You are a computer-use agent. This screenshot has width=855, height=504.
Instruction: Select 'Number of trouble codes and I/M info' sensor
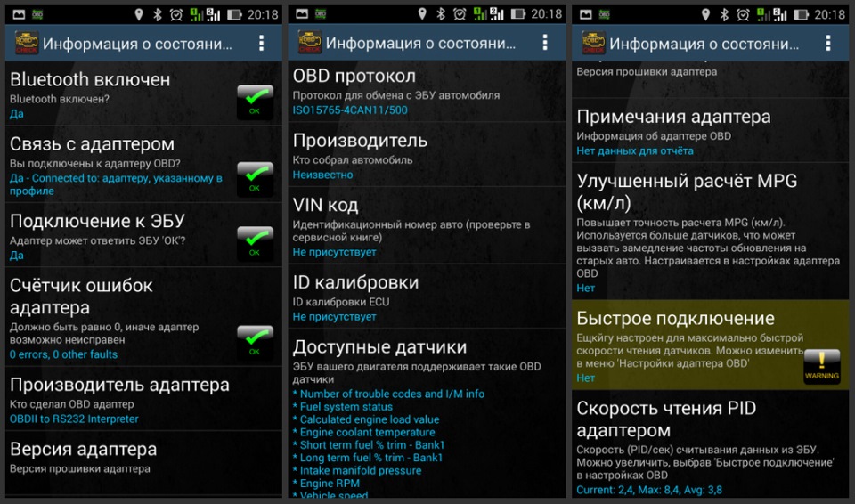pyautogui.click(x=389, y=394)
